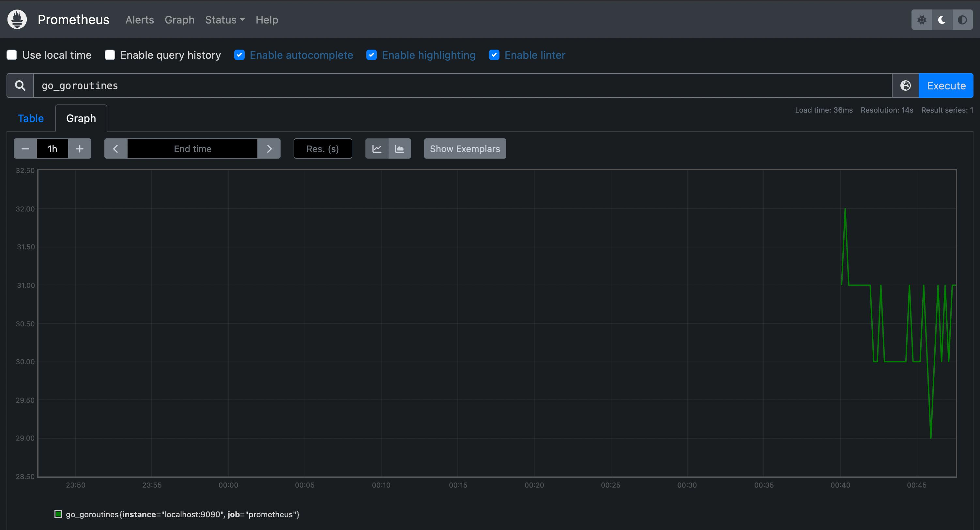
Task: Click the 00:00 x-axis label
Action: (x=228, y=485)
